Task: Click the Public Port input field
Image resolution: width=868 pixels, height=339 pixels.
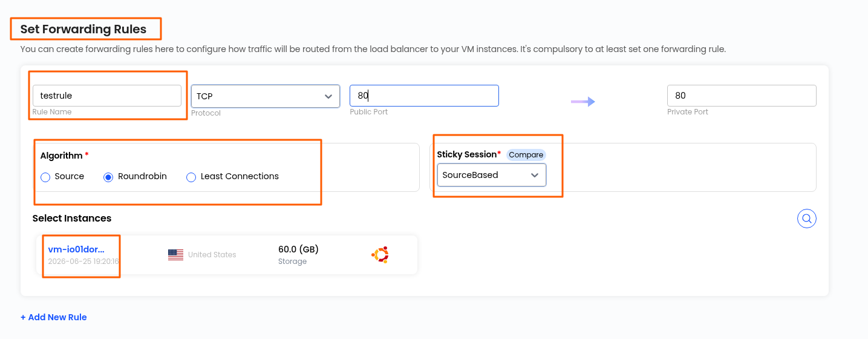Action: point(424,96)
